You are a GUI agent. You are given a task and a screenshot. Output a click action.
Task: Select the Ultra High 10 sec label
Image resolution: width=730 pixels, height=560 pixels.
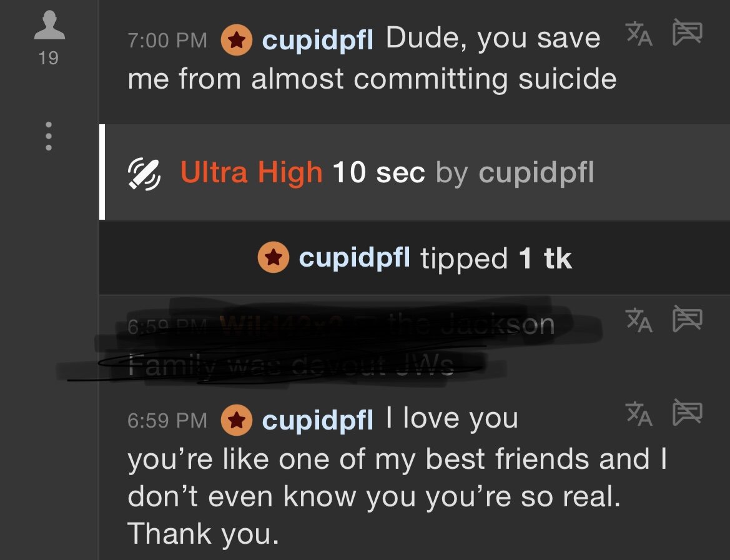click(x=303, y=172)
